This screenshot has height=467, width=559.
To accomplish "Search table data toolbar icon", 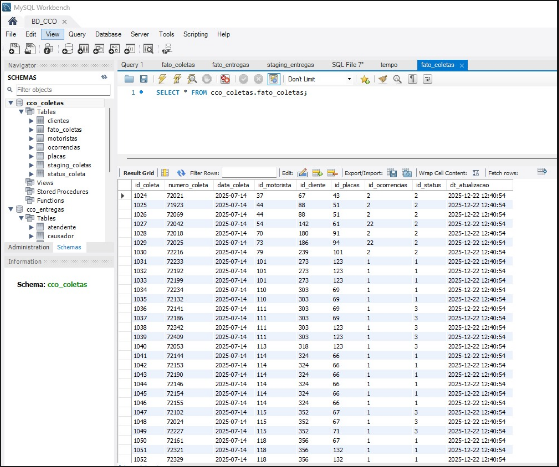I will pyautogui.click(x=148, y=48).
